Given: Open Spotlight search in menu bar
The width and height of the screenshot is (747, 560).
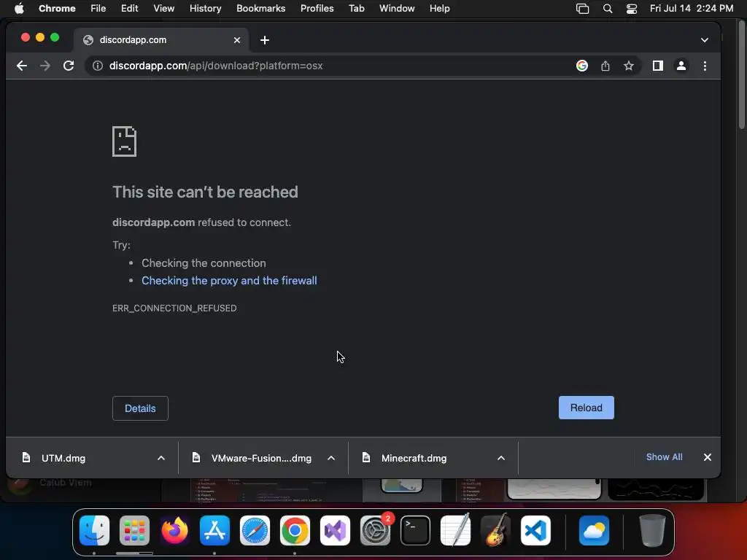Looking at the screenshot, I should pyautogui.click(x=608, y=9).
